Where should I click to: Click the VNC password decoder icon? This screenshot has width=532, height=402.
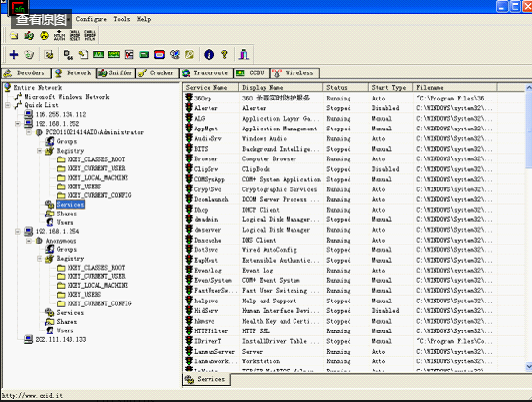coord(129,55)
